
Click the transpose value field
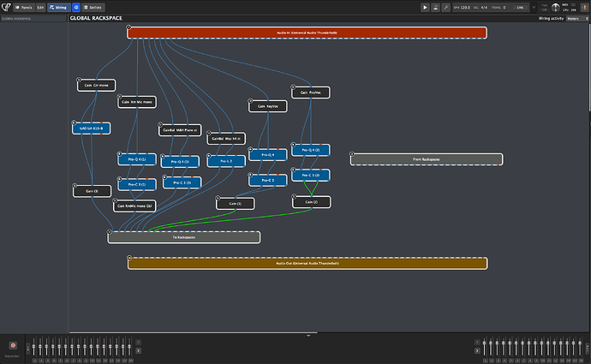coord(504,7)
